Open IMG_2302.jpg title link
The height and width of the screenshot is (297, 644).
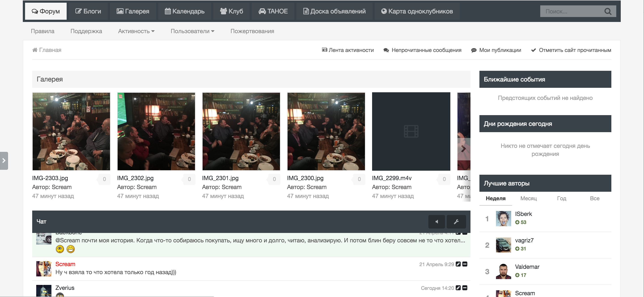(x=135, y=178)
